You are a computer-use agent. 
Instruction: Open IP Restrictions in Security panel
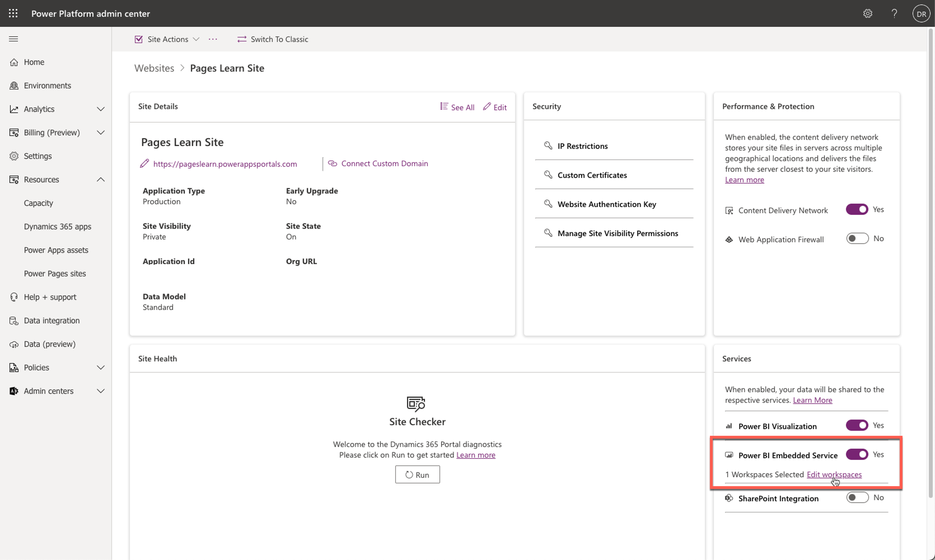point(582,146)
